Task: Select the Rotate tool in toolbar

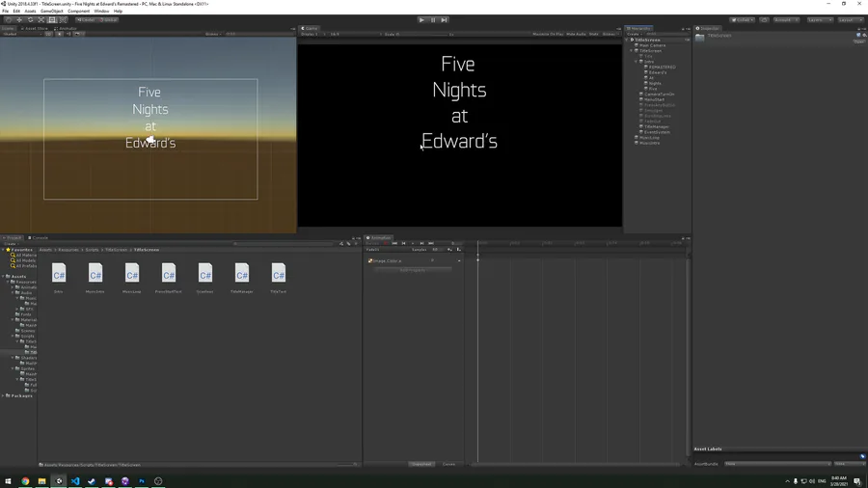Action: pyautogui.click(x=31, y=20)
